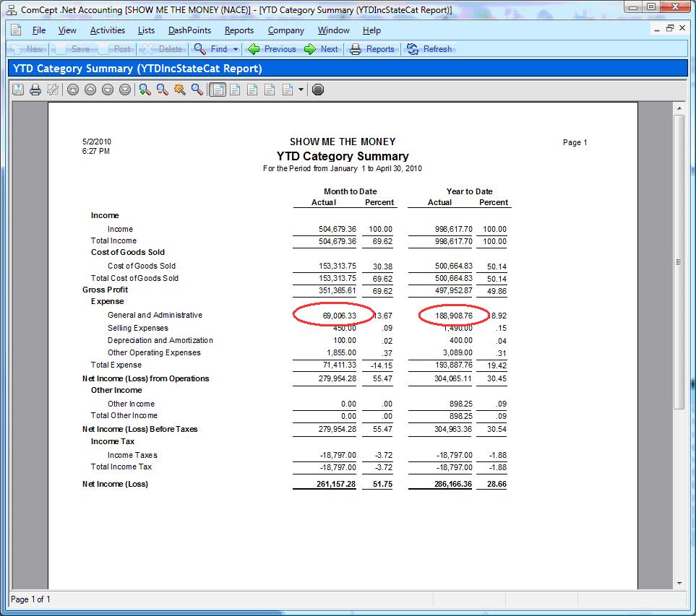Viewport: 696px width, 616px height.
Task: Expand the Find dropdown arrow
Action: [236, 49]
